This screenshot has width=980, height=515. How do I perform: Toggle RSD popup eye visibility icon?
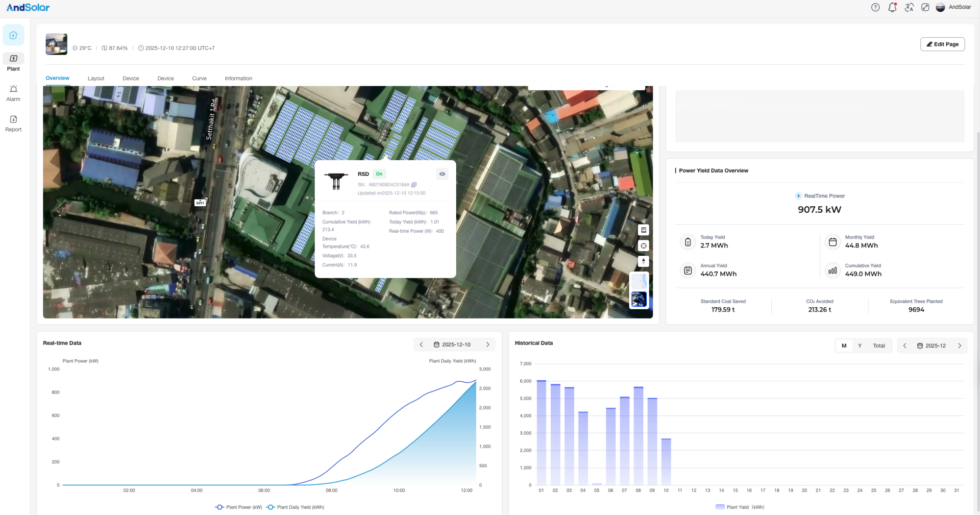pyautogui.click(x=442, y=174)
